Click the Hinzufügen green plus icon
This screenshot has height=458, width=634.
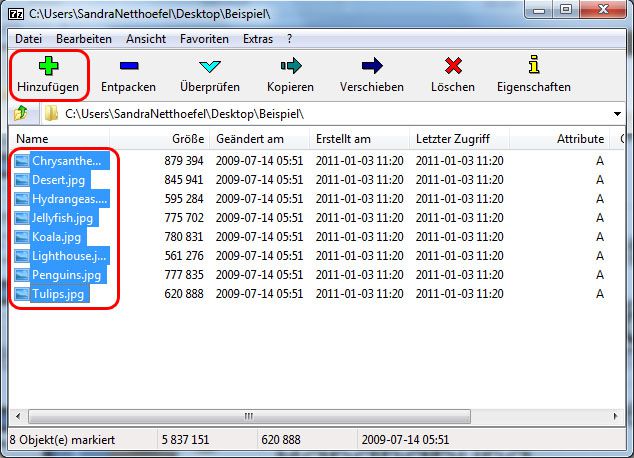(49, 65)
